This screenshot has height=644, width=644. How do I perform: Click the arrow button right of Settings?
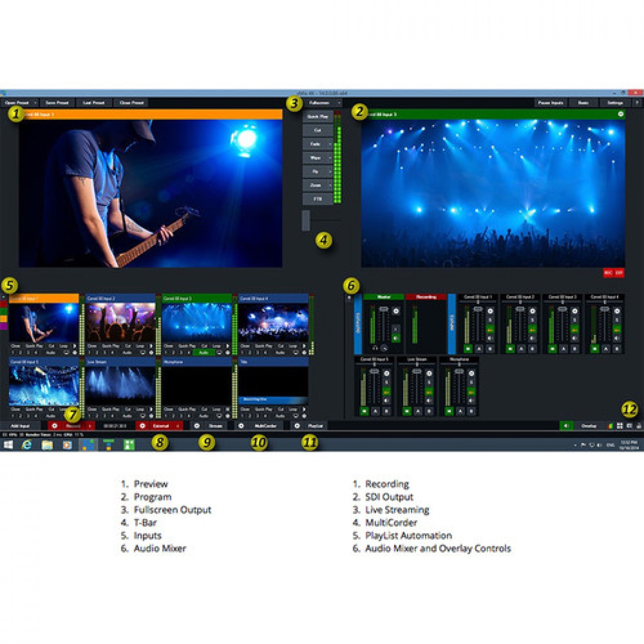pos(637,103)
